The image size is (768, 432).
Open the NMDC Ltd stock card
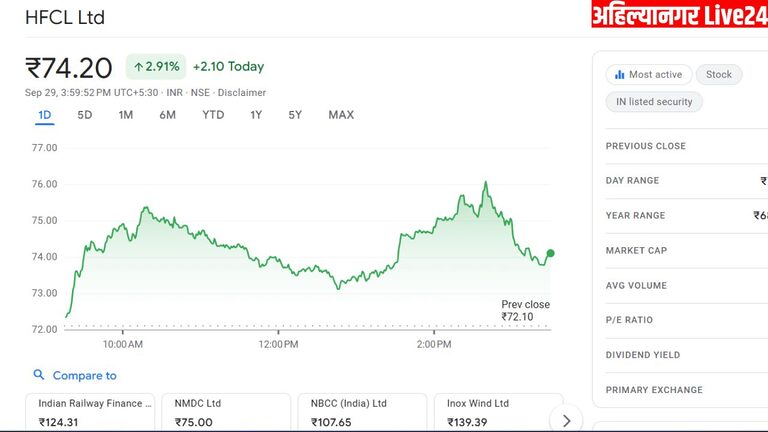pos(226,412)
